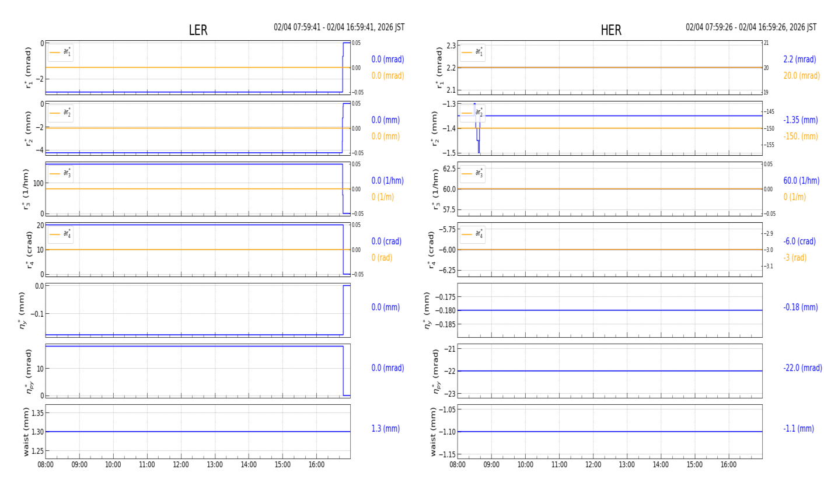Click the ∂r1* legend in LER r1 panel
The image size is (824, 504).
pyautogui.click(x=61, y=52)
